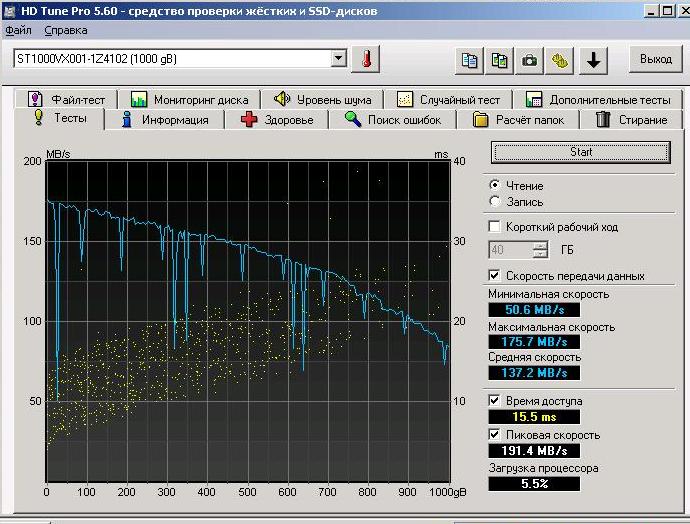Click the Выход button
Viewport: 690px width, 524px height.
(x=656, y=59)
